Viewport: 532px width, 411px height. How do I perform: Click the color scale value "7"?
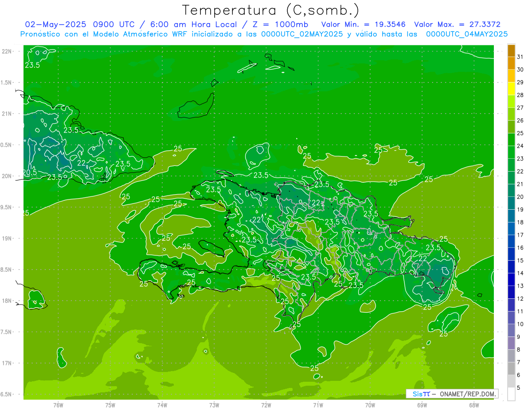pyautogui.click(x=518, y=362)
